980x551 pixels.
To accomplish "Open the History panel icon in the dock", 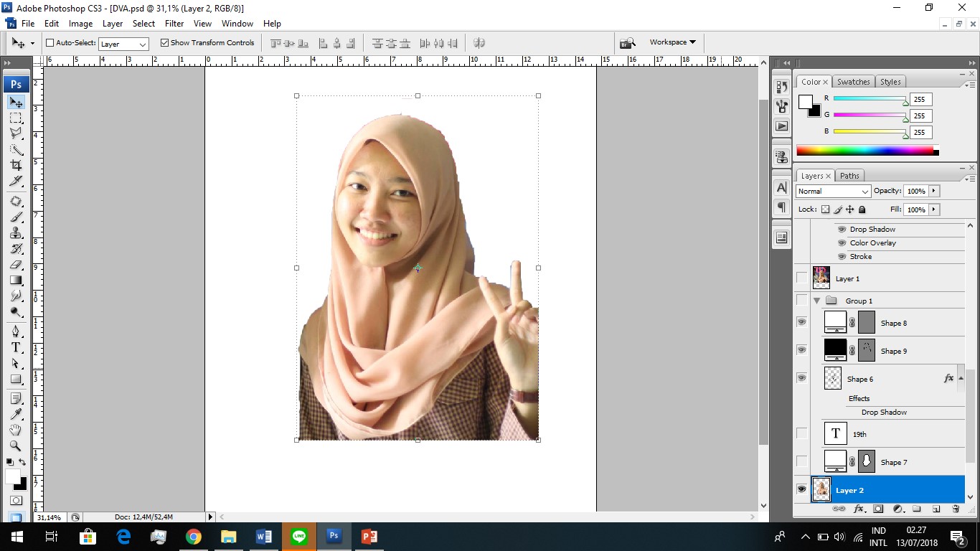I will point(782,87).
